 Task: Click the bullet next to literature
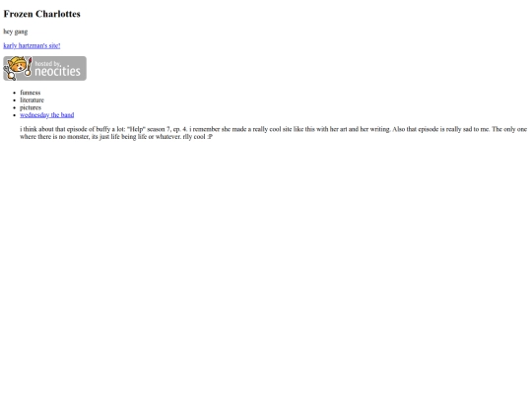coord(14,100)
